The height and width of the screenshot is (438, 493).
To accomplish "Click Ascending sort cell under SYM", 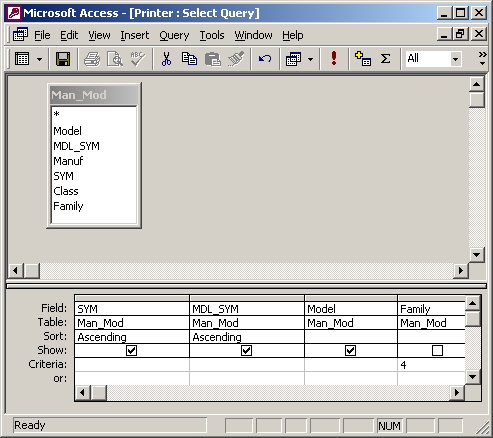I will (132, 337).
